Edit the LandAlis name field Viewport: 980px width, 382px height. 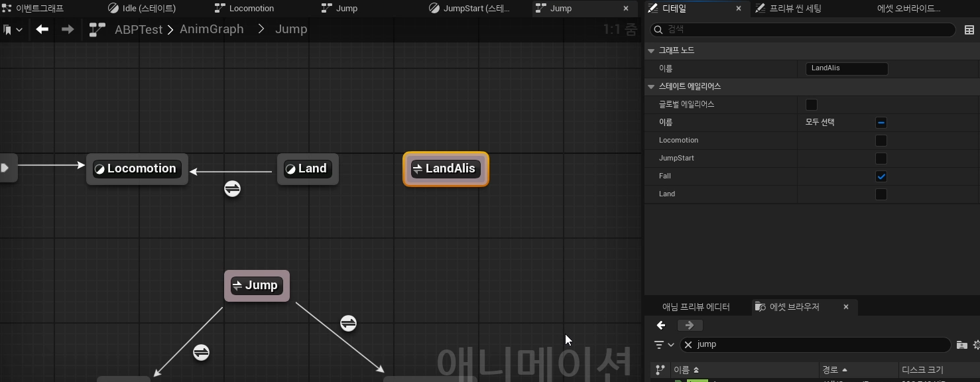(x=847, y=68)
